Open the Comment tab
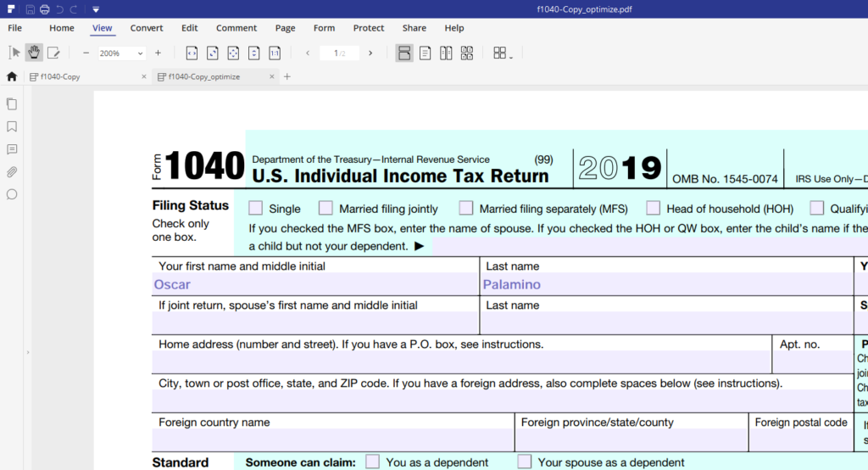 click(236, 28)
